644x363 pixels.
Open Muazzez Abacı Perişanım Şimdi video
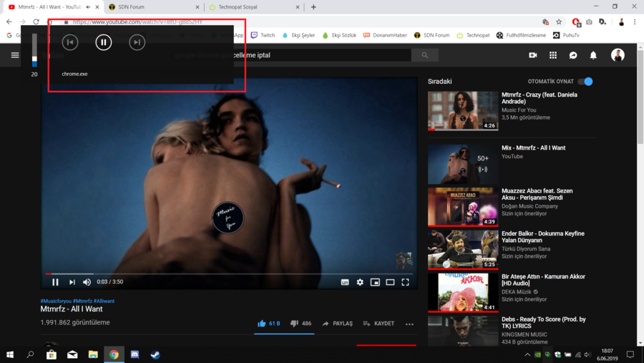coord(463,207)
